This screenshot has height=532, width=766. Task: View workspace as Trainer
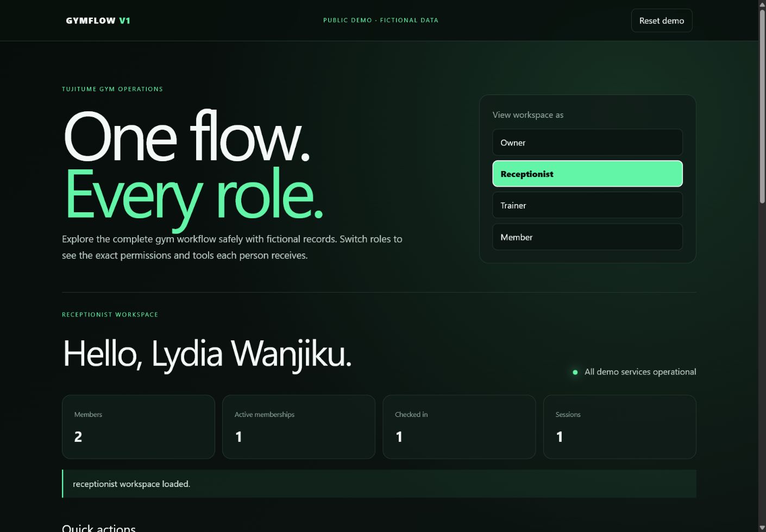coord(587,205)
